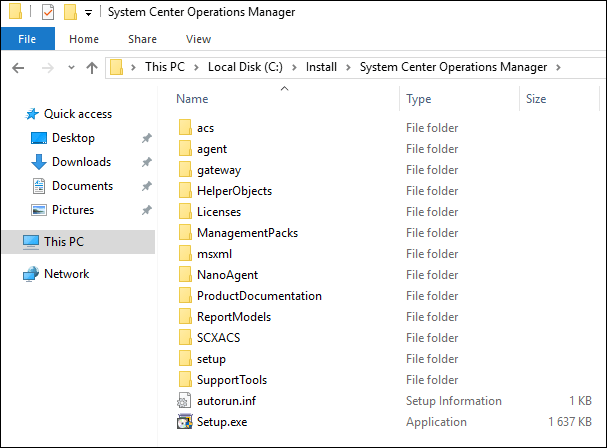The height and width of the screenshot is (448, 607).
Task: Click the SupportTools folder name
Action: pyautogui.click(x=232, y=380)
